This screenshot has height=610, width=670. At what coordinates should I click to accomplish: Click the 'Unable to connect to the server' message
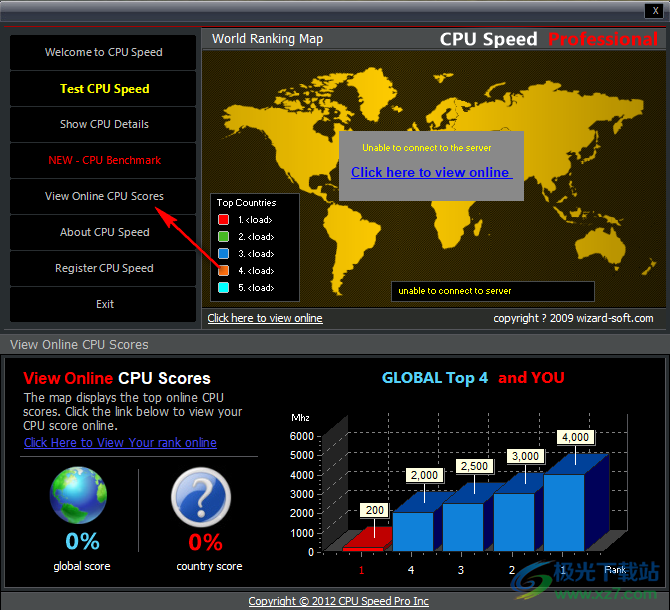pyautogui.click(x=426, y=148)
